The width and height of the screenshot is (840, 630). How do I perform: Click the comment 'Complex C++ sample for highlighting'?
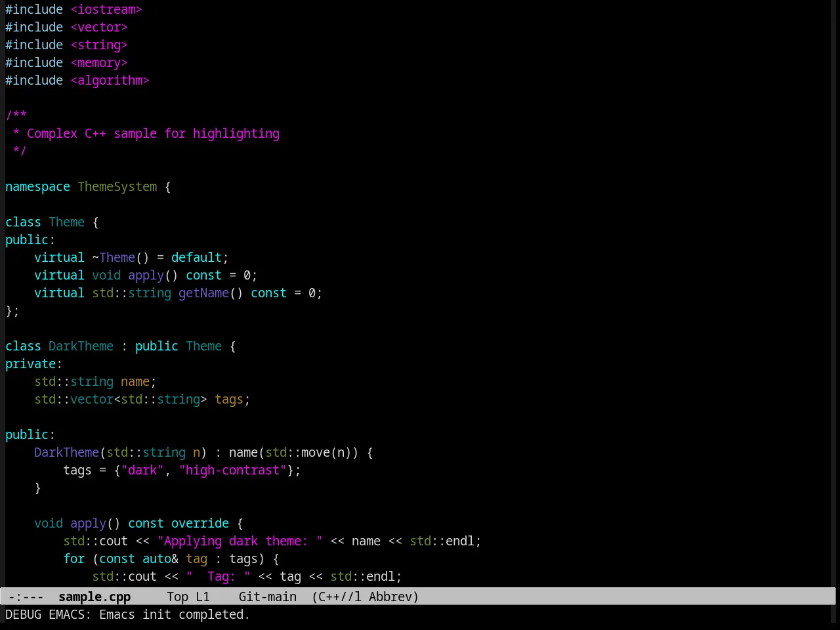(153, 133)
